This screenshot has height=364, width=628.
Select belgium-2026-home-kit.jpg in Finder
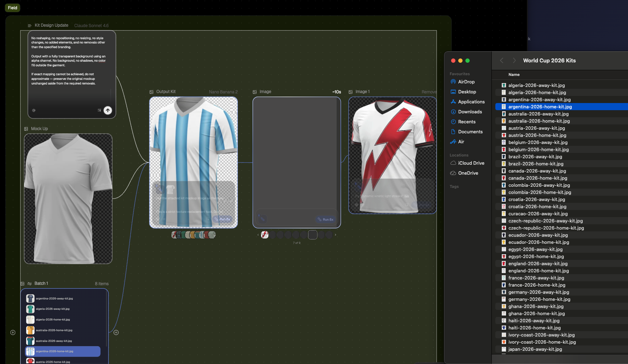[x=562, y=150]
